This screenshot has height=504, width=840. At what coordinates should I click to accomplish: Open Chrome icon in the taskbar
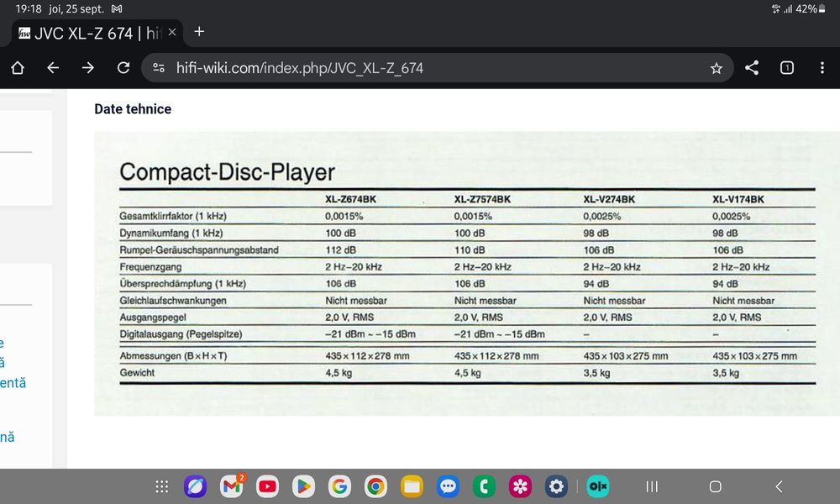[x=375, y=486]
